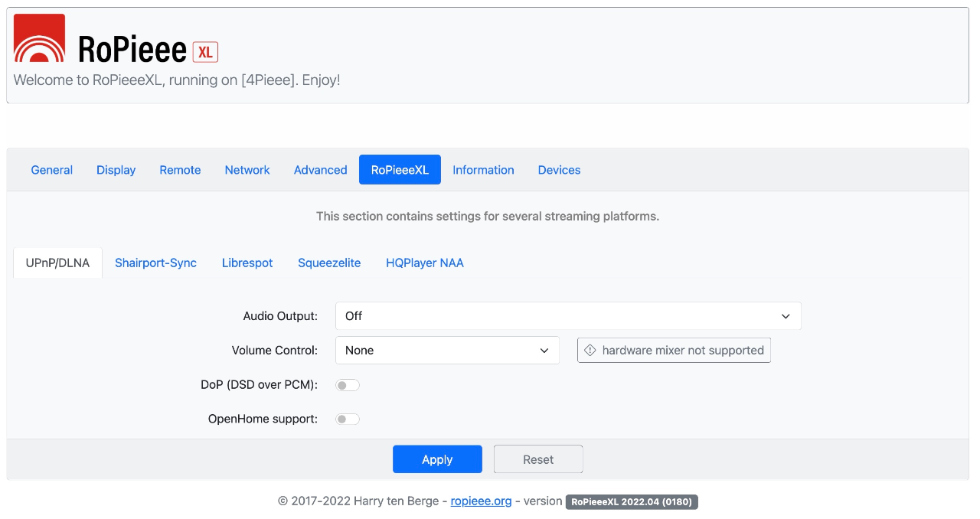Open the Information tab
Viewport: 980px width, 519px height.
coord(483,170)
